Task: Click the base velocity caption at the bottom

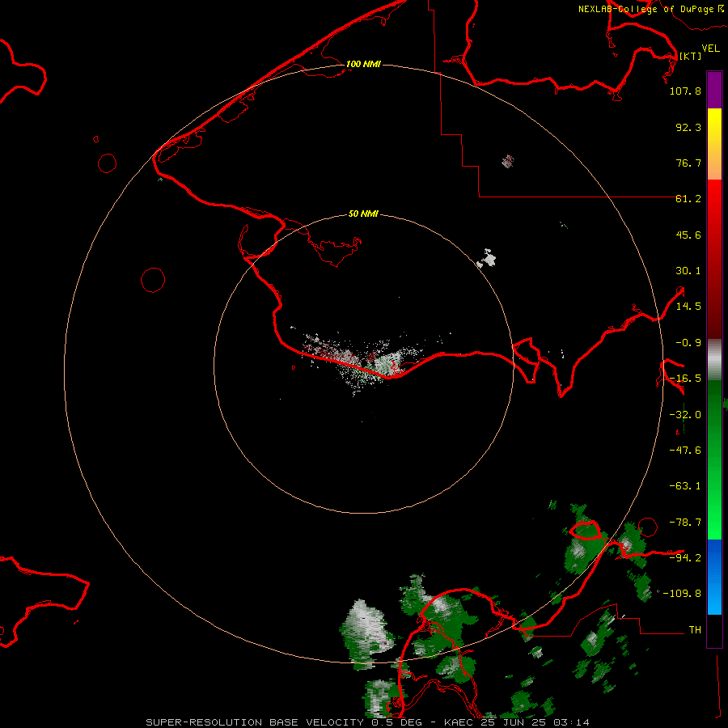Action: point(368,722)
